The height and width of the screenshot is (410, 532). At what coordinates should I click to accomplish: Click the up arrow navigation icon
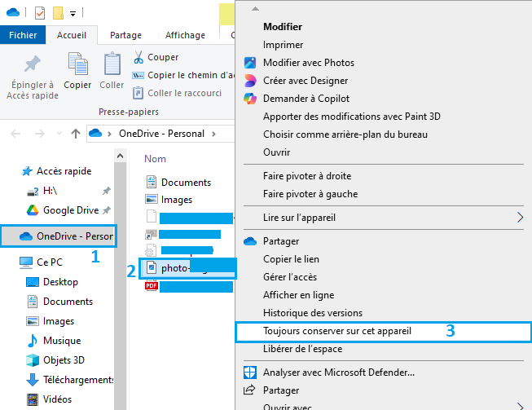[75, 134]
